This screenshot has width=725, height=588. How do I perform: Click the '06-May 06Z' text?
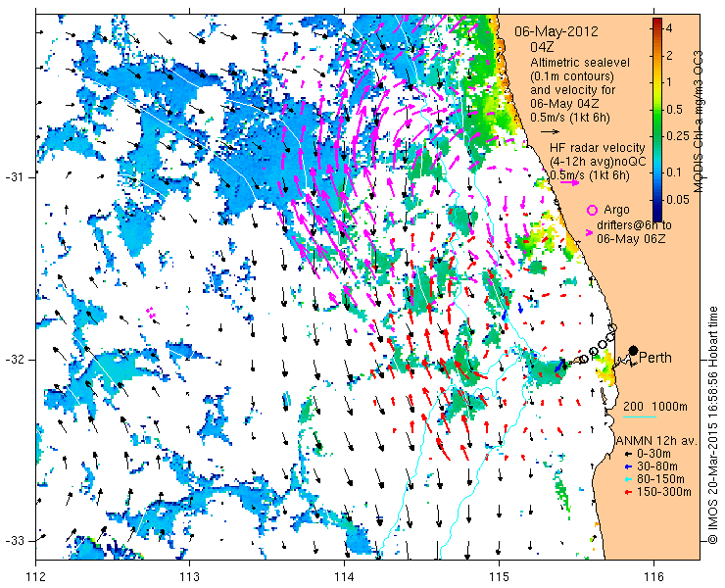point(631,239)
